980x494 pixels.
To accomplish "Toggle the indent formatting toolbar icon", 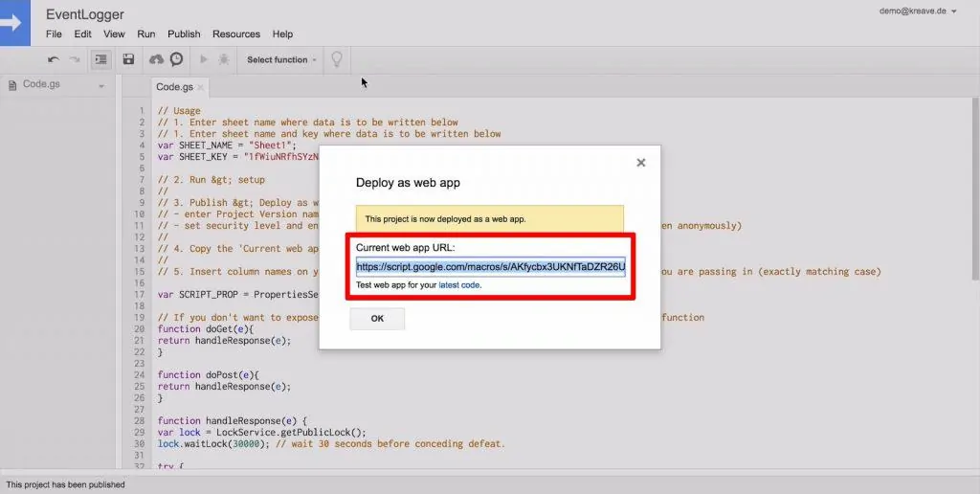I will tap(100, 60).
